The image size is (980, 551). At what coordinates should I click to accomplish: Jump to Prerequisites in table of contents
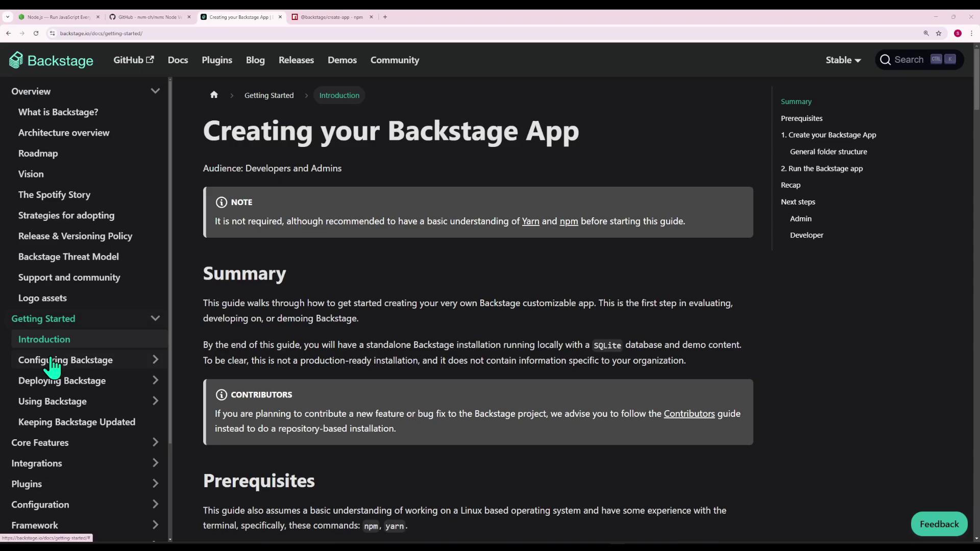coord(801,118)
